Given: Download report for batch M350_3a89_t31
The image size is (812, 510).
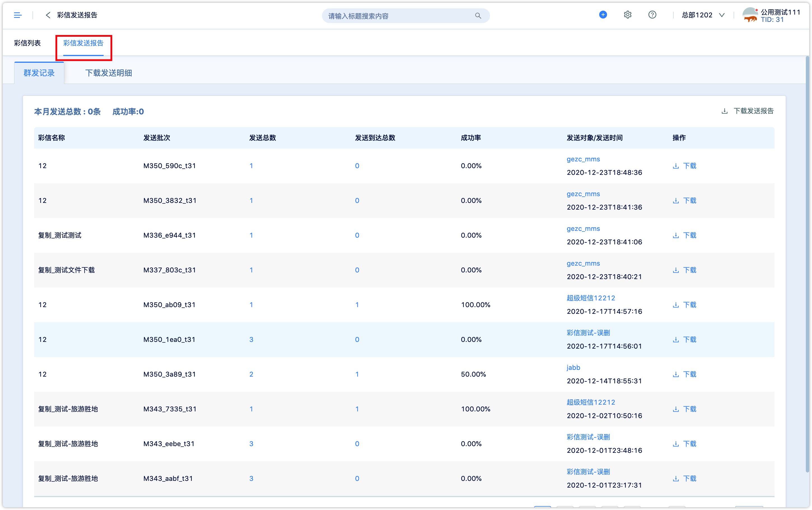Looking at the screenshot, I should point(684,374).
